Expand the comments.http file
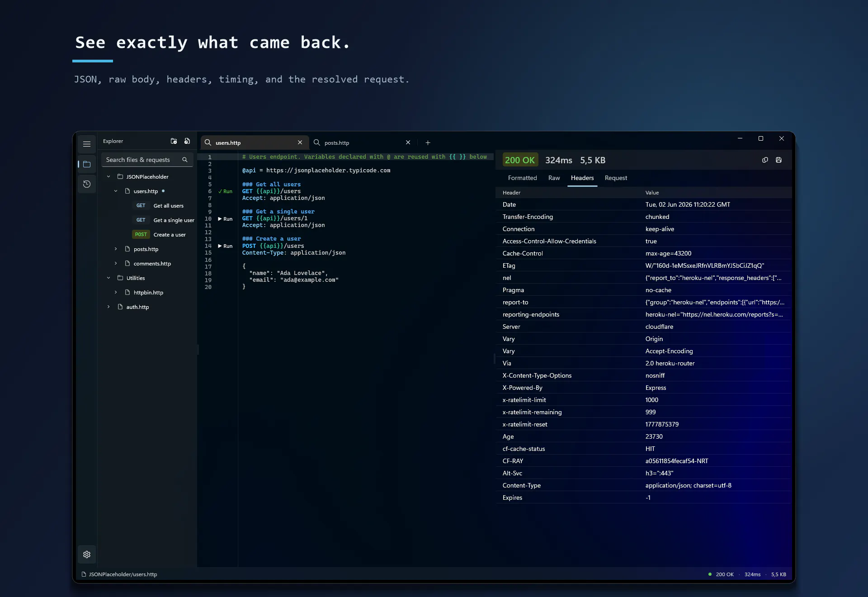Viewport: 868px width, 597px height. 116,264
